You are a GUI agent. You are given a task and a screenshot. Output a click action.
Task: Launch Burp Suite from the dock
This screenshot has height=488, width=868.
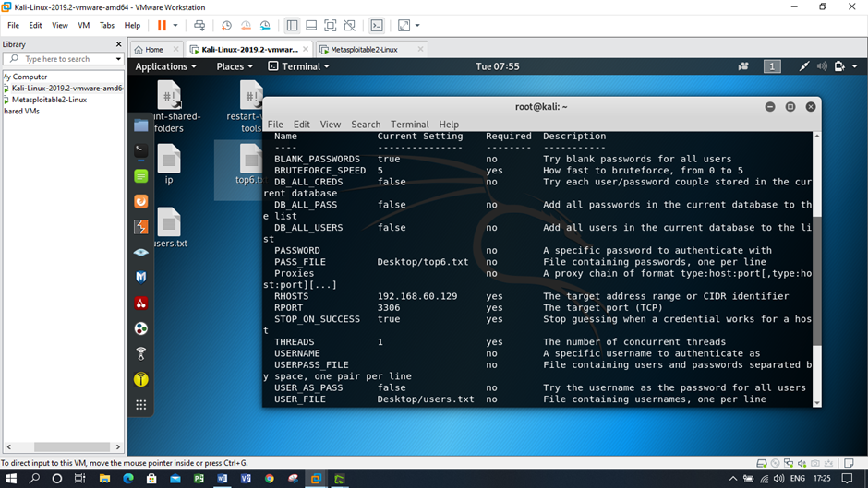coord(141,227)
